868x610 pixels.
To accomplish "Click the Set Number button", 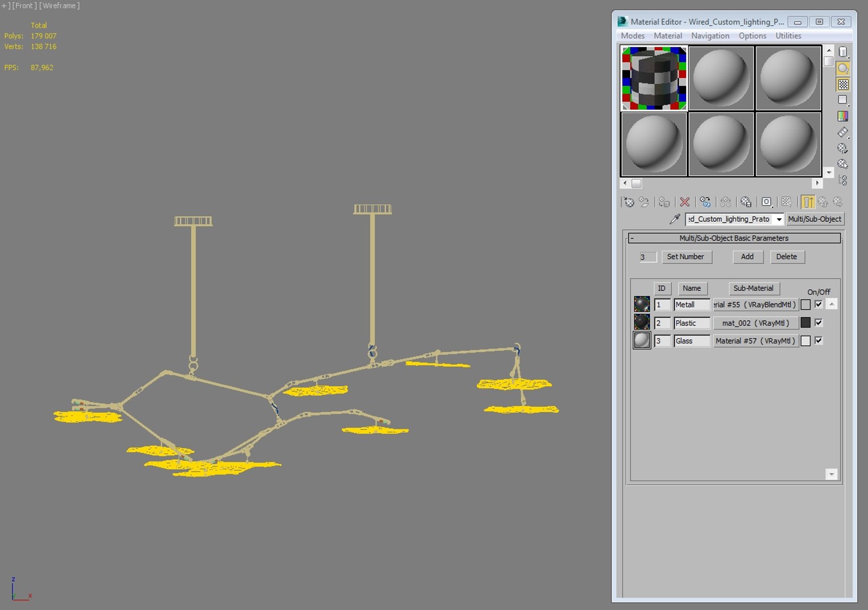I will (686, 256).
